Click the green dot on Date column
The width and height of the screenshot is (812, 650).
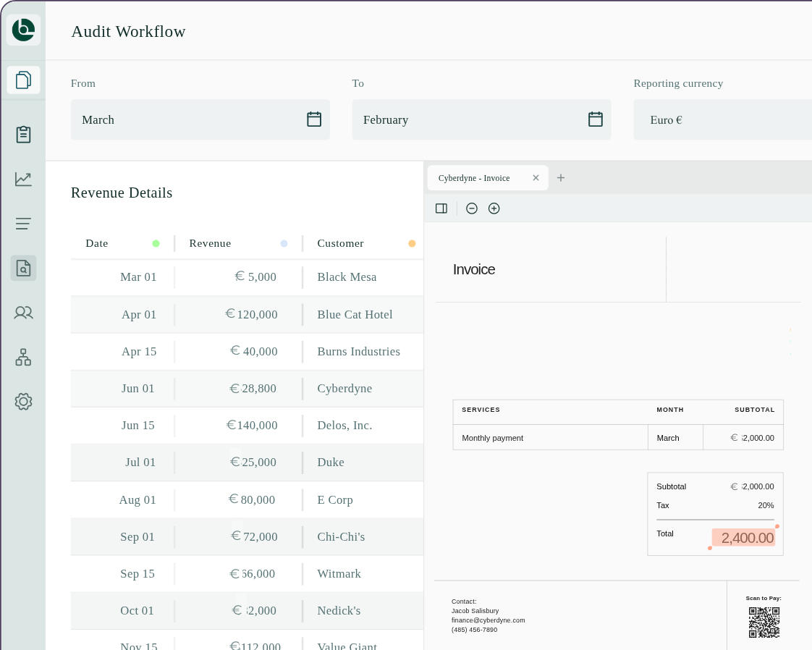pos(156,244)
